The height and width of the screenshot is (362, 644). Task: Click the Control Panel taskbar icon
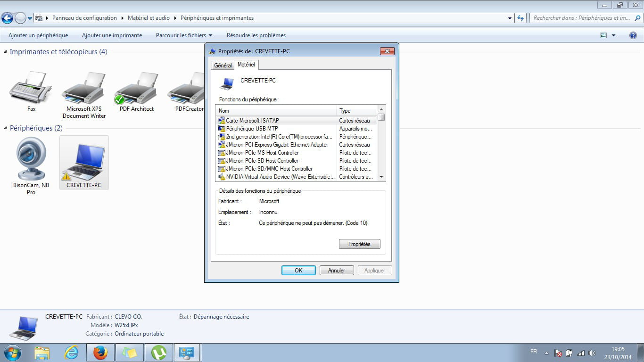click(187, 353)
